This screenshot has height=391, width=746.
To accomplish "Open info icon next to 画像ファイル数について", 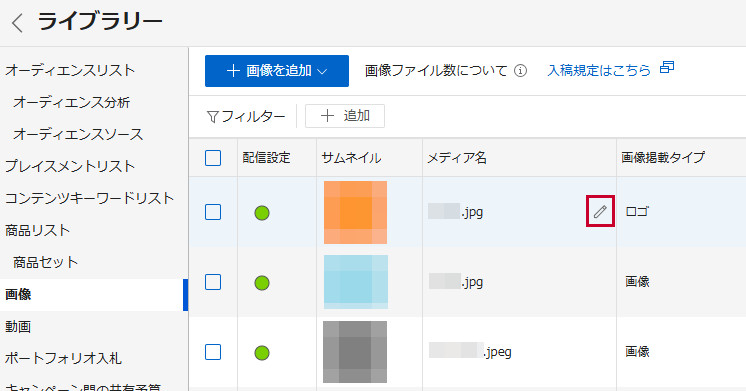I will tap(520, 71).
